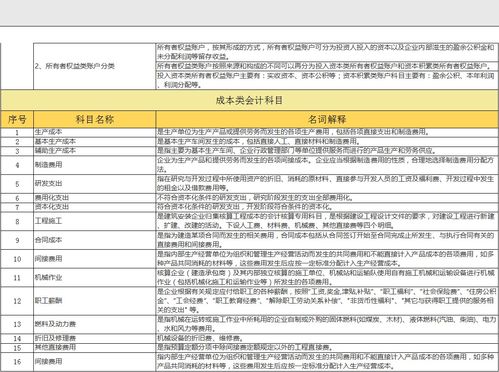
Task: Select the explanation cell for 工程施工
Action: point(327,221)
